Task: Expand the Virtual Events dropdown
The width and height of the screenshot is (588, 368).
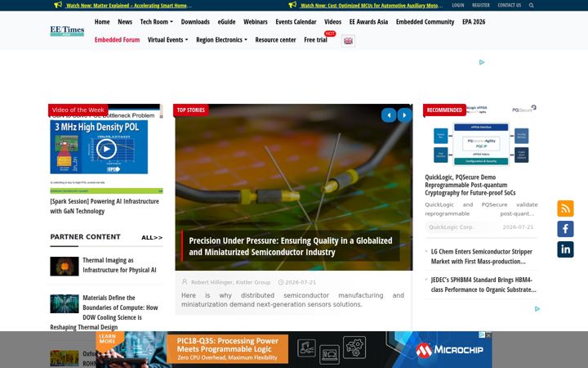Action: point(167,40)
